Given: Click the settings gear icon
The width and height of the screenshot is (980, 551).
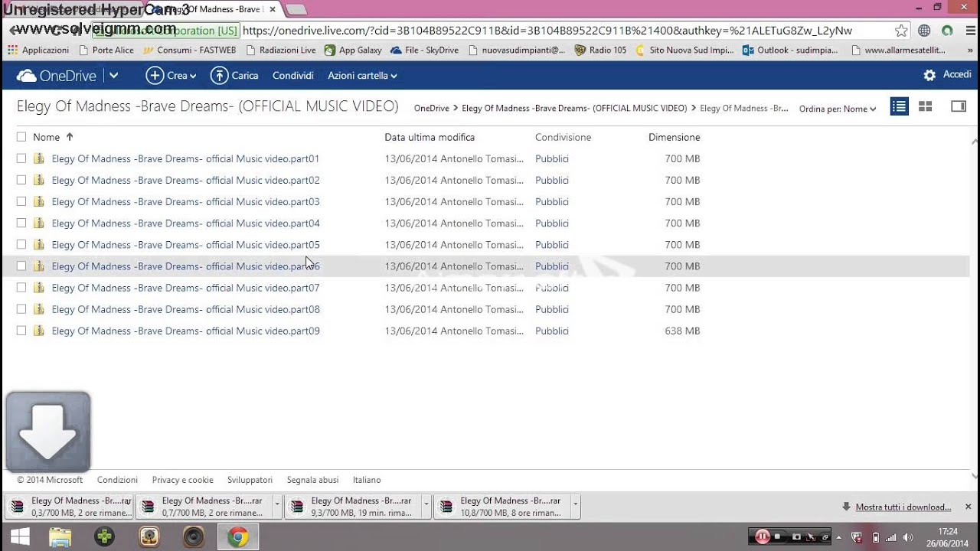Looking at the screenshot, I should tap(929, 75).
